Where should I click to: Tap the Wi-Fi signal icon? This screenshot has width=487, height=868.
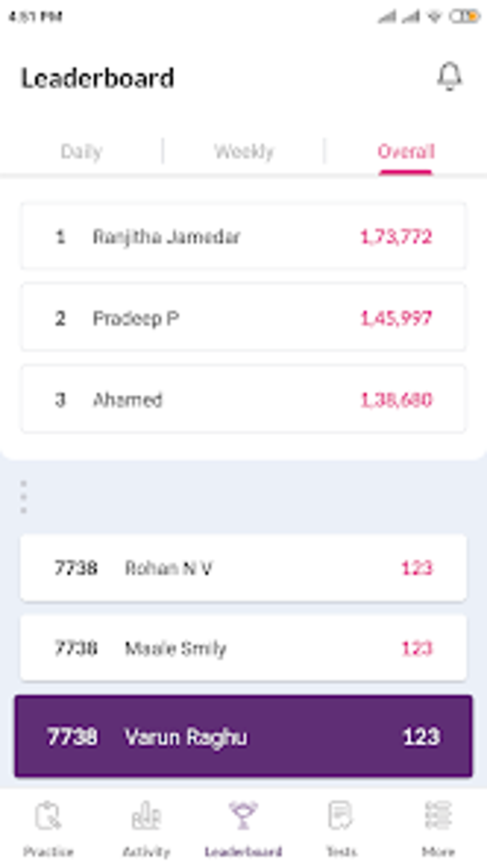(x=434, y=17)
